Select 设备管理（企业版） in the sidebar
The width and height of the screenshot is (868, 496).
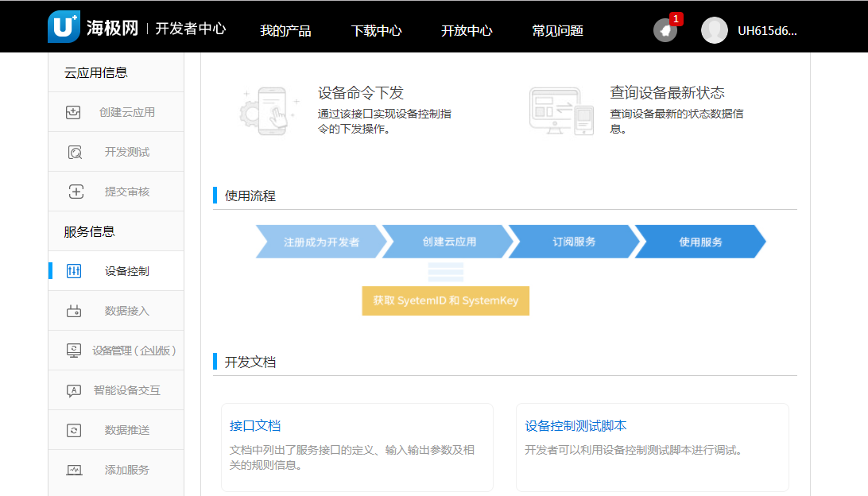(x=134, y=351)
